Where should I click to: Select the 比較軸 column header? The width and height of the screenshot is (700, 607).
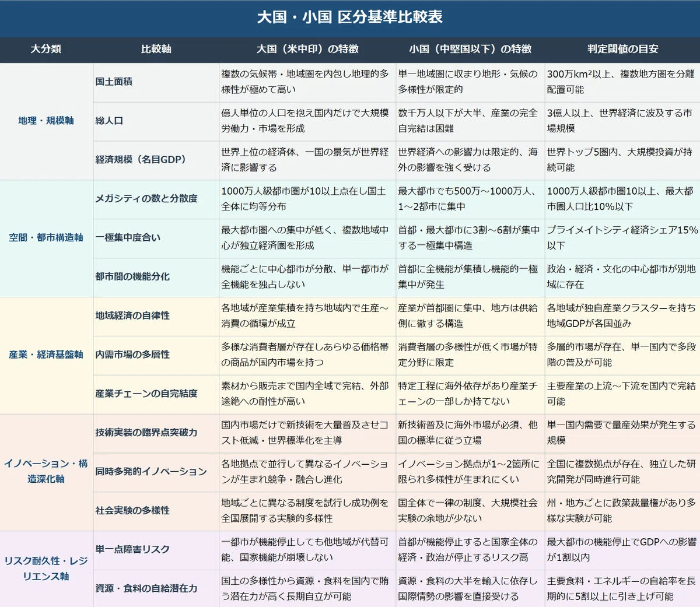click(156, 49)
